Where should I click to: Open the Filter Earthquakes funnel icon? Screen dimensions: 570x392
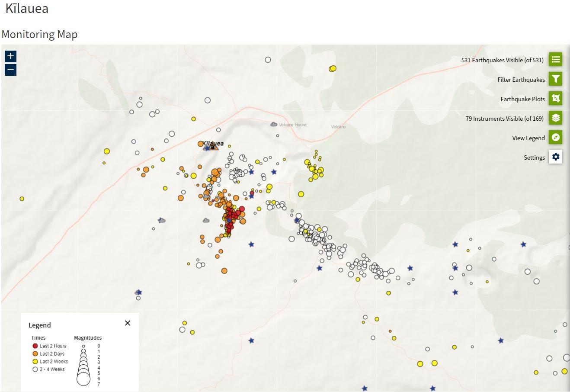point(555,79)
